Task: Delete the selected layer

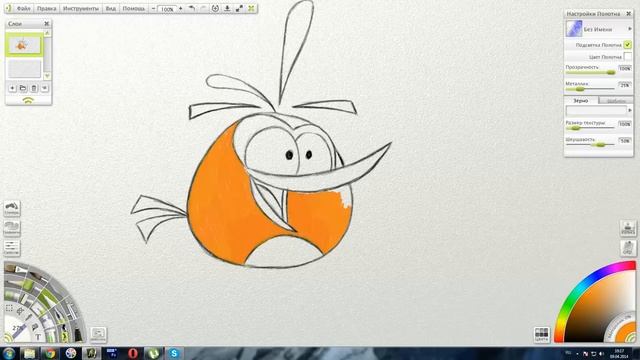Action: [34, 88]
